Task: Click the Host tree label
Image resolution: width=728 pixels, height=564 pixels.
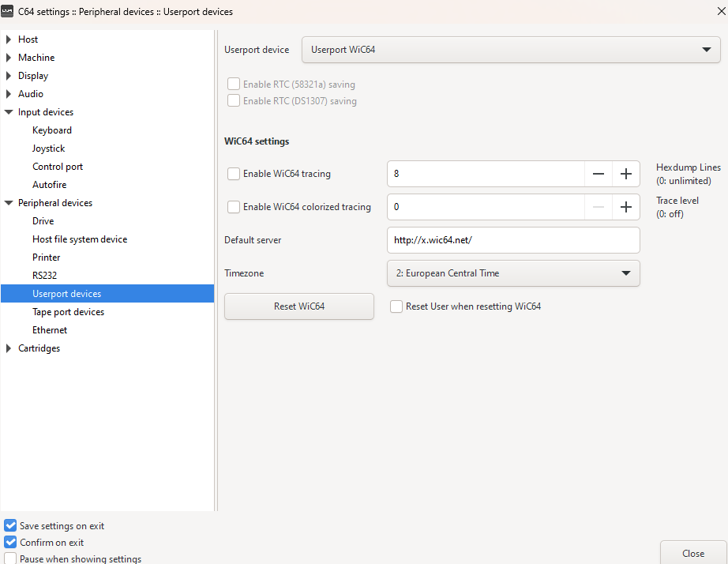Action: coord(28,39)
